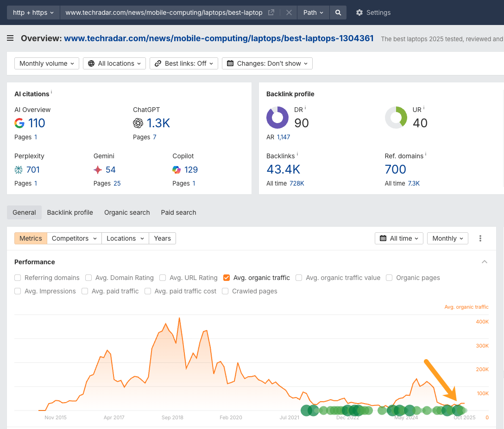The height and width of the screenshot is (429, 504).
Task: Click the ChatGPT icon in AI citations
Action: point(138,123)
